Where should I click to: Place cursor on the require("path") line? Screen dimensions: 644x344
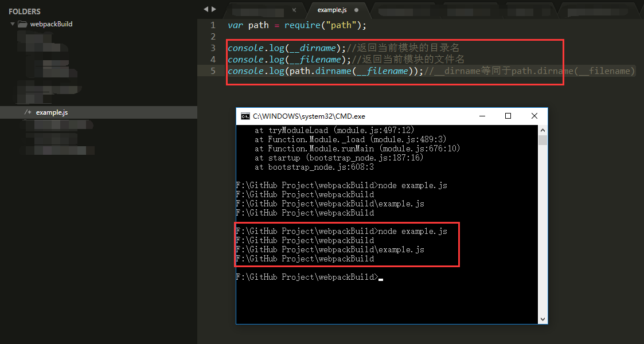[298, 25]
